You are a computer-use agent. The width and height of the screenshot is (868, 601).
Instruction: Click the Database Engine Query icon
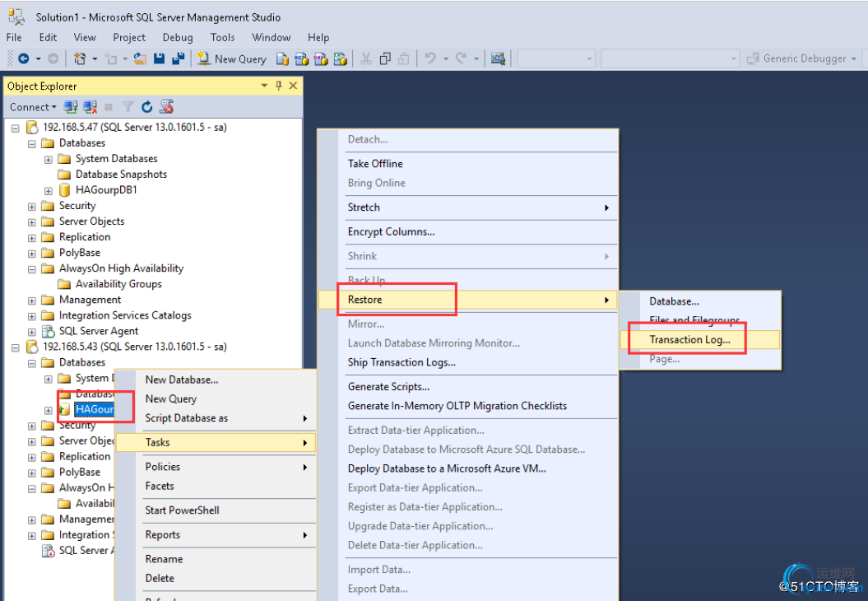tap(282, 59)
